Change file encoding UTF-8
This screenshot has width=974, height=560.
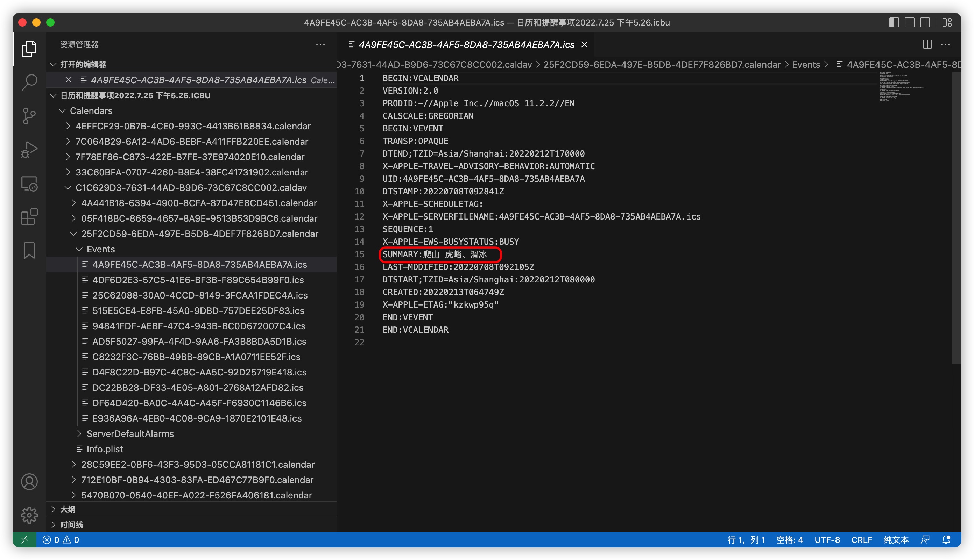827,540
